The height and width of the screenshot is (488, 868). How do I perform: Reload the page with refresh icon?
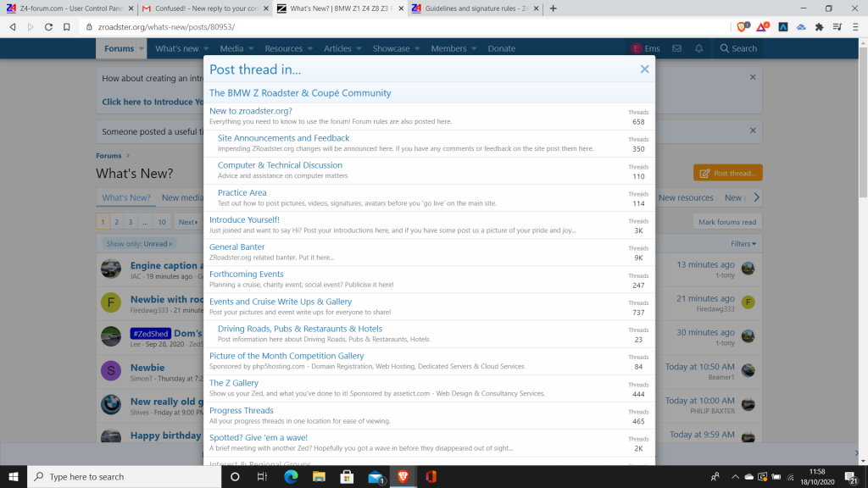click(x=48, y=26)
